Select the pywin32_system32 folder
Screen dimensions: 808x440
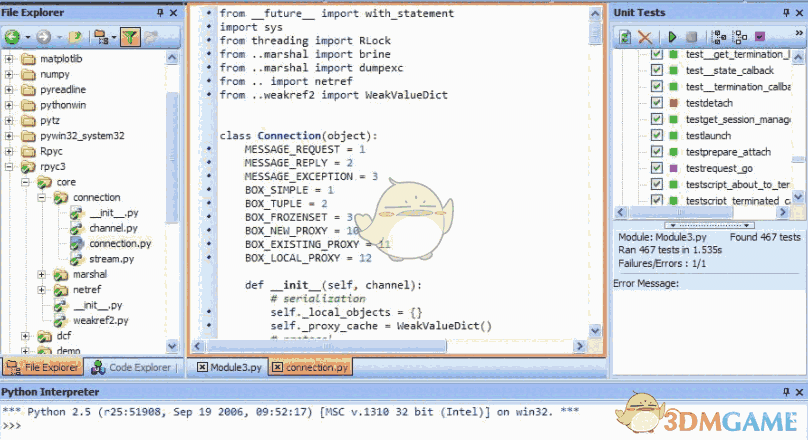point(82,136)
